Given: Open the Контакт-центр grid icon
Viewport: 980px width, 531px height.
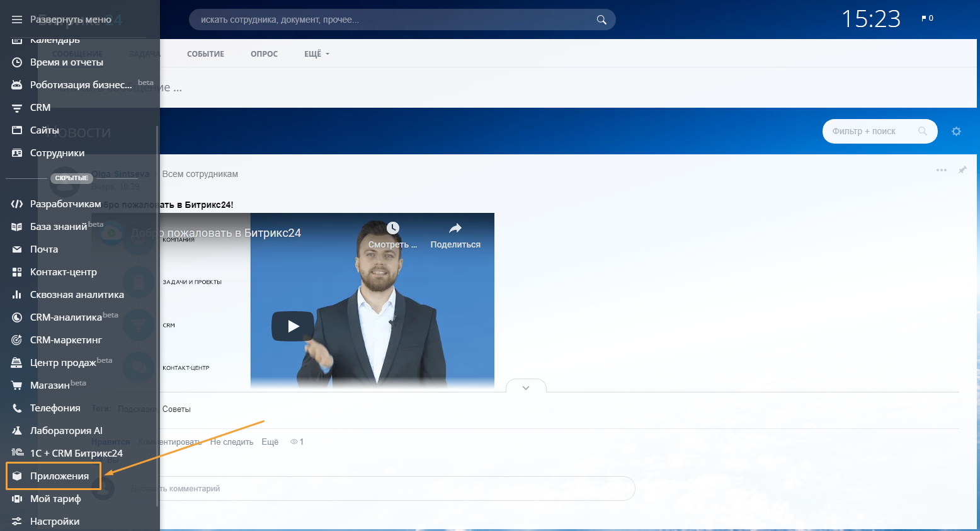Looking at the screenshot, I should [17, 272].
